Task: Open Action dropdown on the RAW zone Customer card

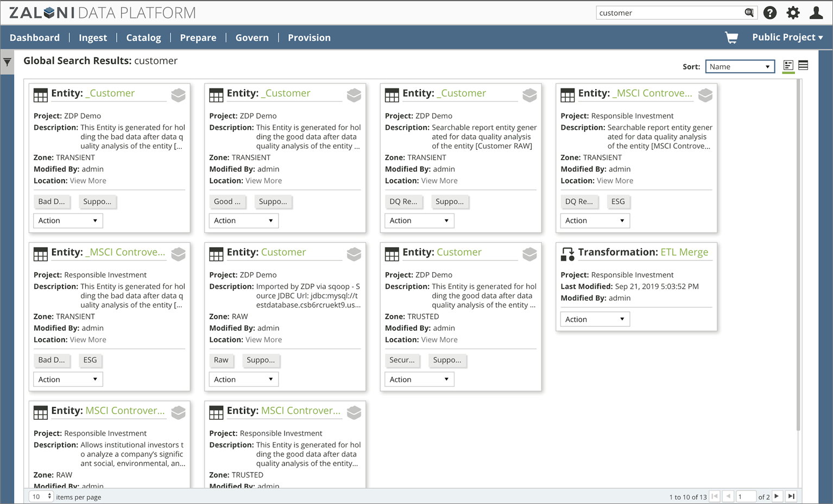Action: pos(244,379)
